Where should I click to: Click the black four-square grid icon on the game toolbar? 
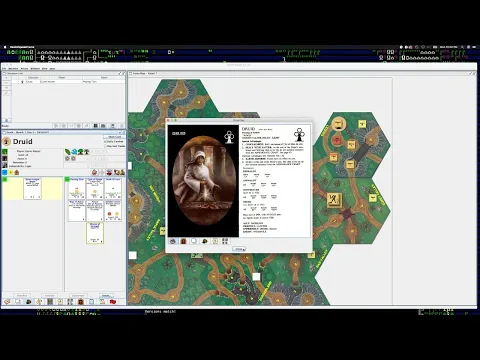[96, 126]
